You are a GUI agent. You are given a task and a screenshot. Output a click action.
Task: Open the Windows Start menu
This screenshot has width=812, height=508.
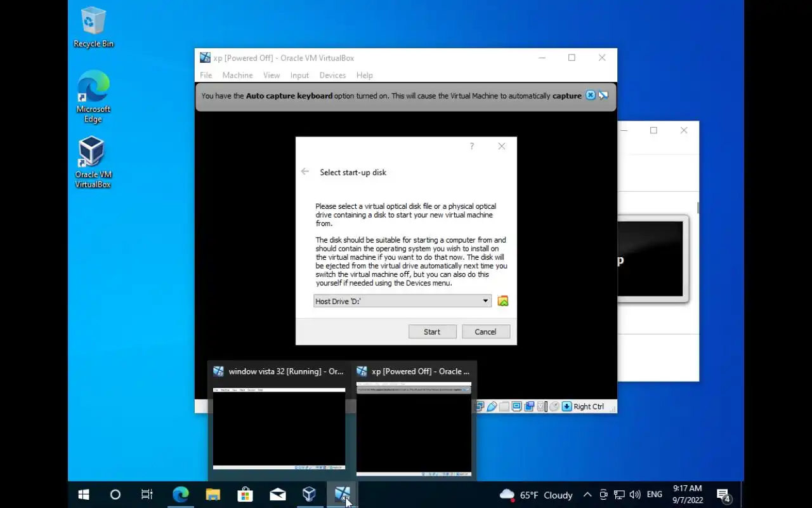tap(83, 495)
